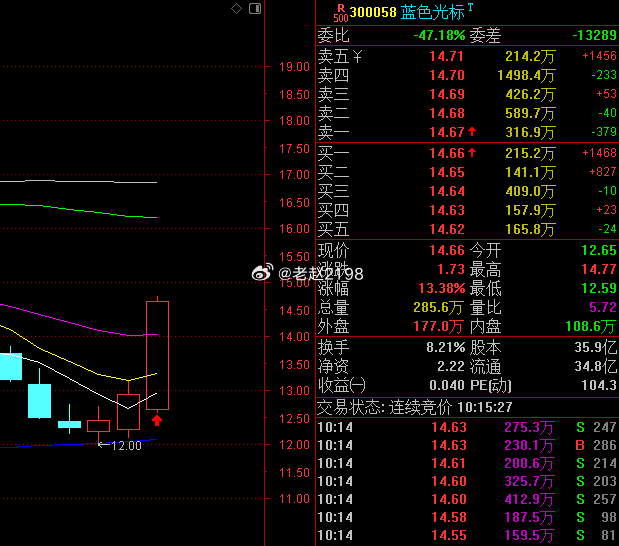Click the 买四 row label
Screen dimensions: 619x546
pos(334,210)
